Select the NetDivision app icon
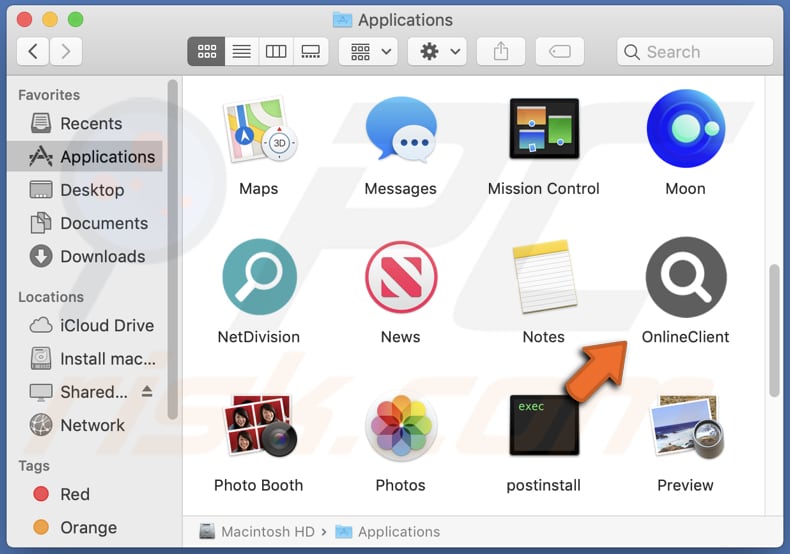The height and width of the screenshot is (554, 790). (x=259, y=277)
